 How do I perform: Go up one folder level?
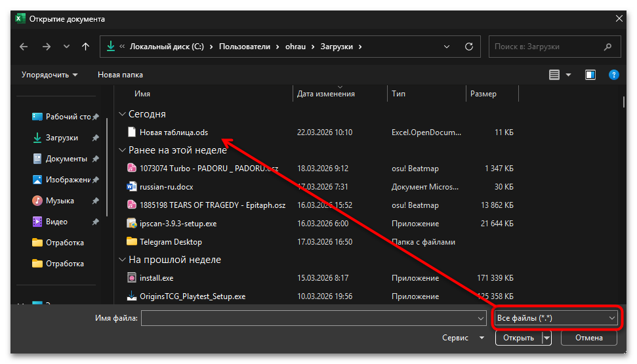click(x=85, y=47)
